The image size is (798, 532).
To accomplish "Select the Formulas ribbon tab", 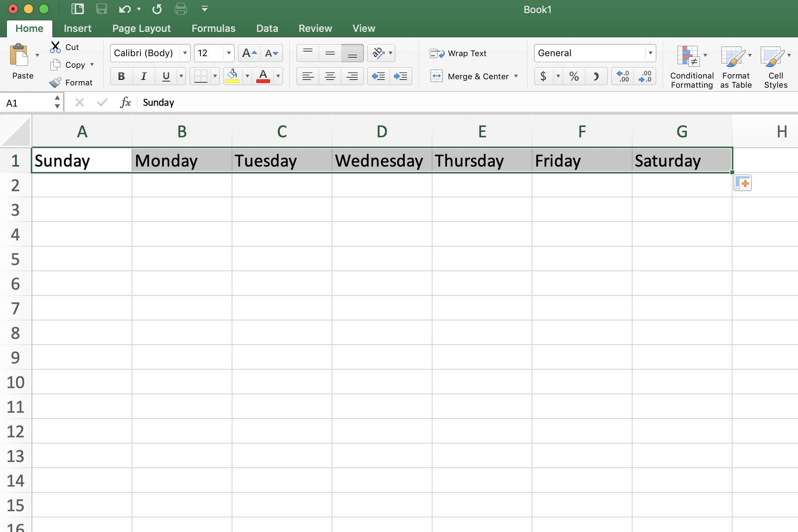I will [213, 28].
